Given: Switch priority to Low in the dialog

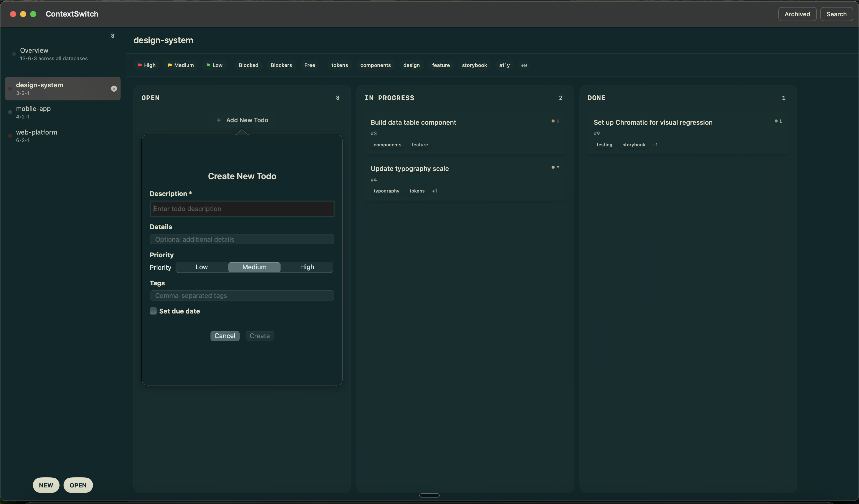Looking at the screenshot, I should (201, 267).
